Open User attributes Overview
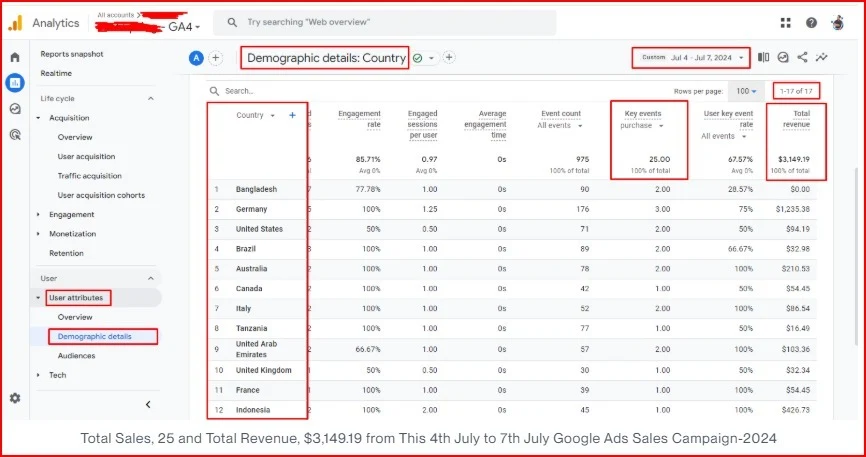866x457 pixels. pos(75,317)
